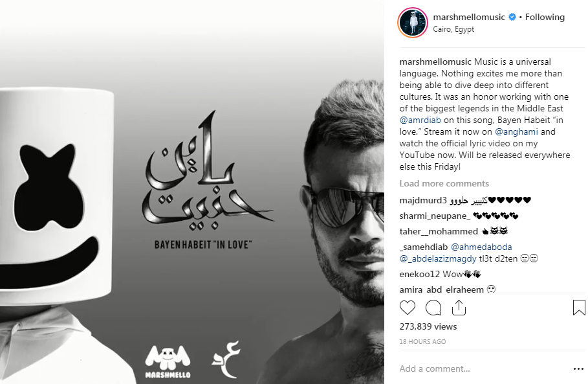Focus the Add a comment field
Screen dimensions: 588x384
click(484, 369)
